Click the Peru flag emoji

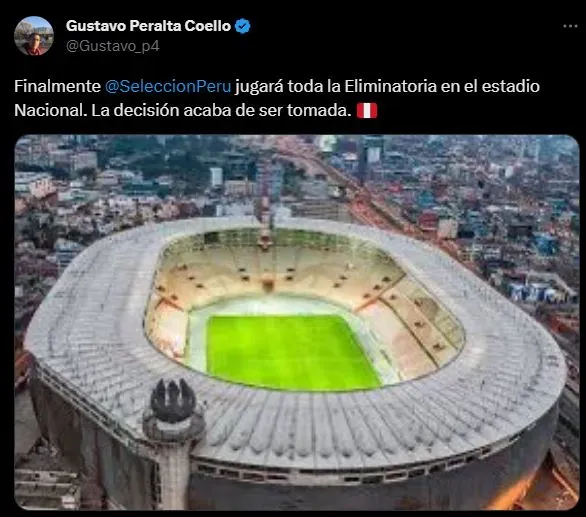click(x=367, y=111)
